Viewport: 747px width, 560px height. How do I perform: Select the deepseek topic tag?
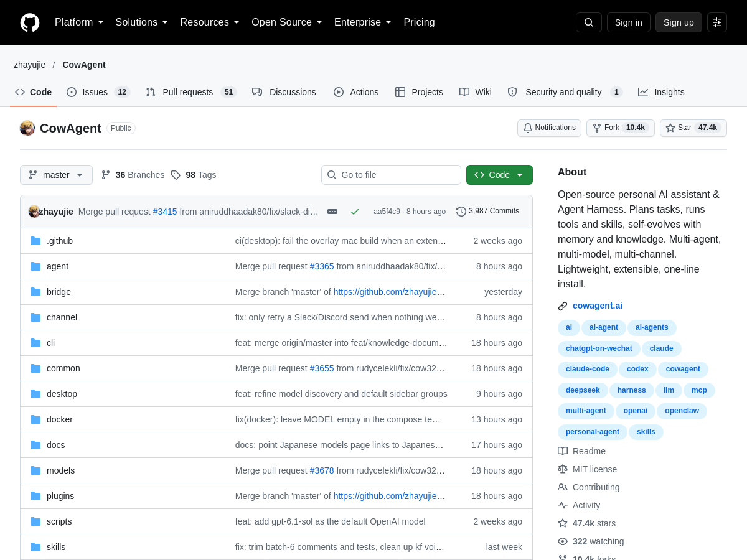tap(583, 390)
